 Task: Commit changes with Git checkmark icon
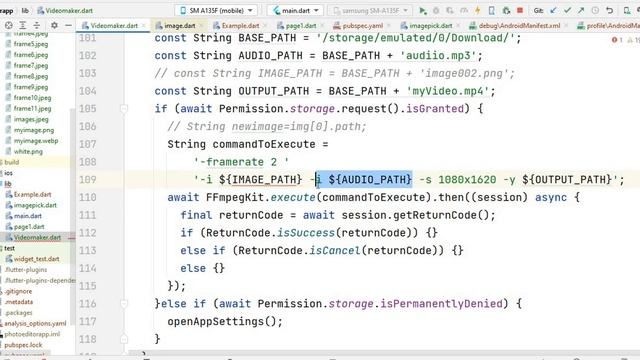567,11
